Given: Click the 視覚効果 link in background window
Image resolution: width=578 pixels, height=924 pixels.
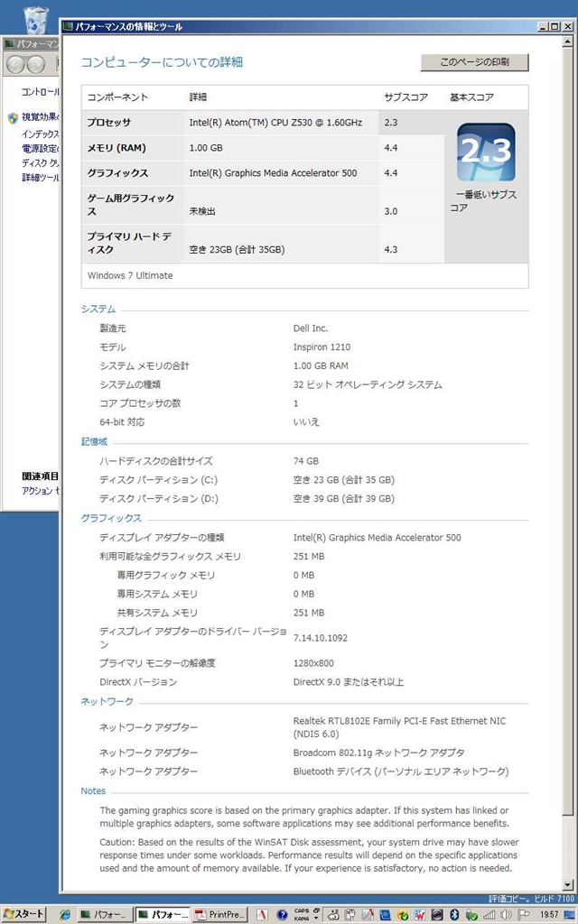Looking at the screenshot, I should pyautogui.click(x=40, y=117).
